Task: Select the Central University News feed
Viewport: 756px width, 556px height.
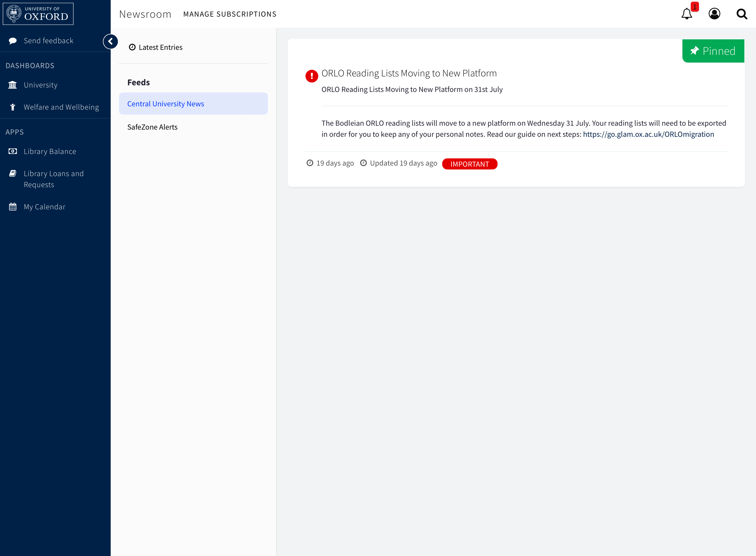Action: pyautogui.click(x=166, y=104)
